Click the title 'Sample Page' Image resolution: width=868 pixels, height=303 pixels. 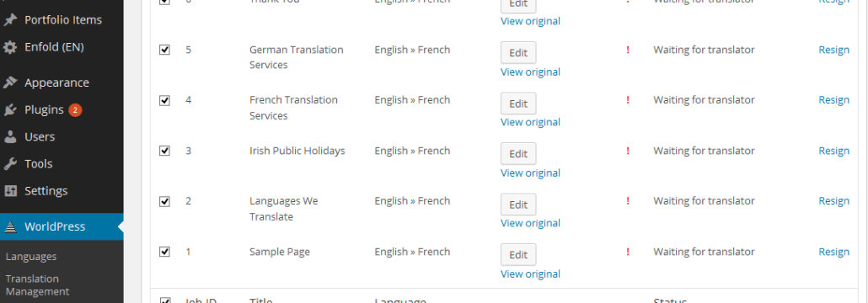[280, 252]
